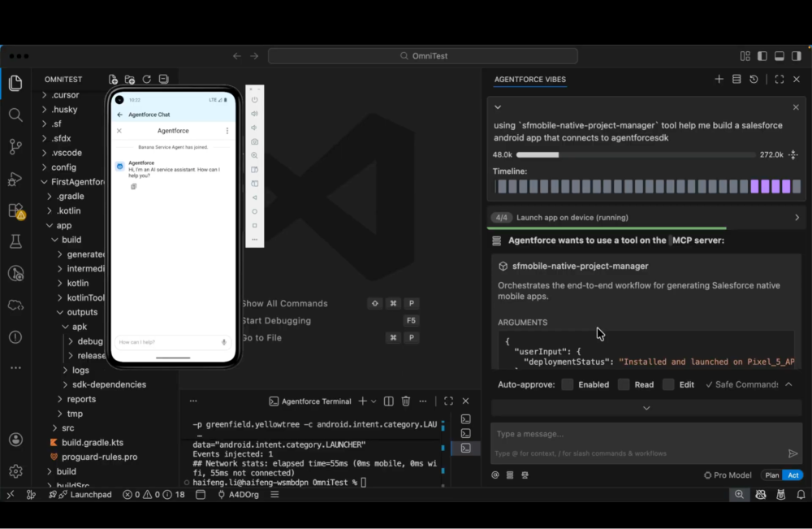Switch to the Act mode tab
The width and height of the screenshot is (812, 529).
(x=793, y=475)
